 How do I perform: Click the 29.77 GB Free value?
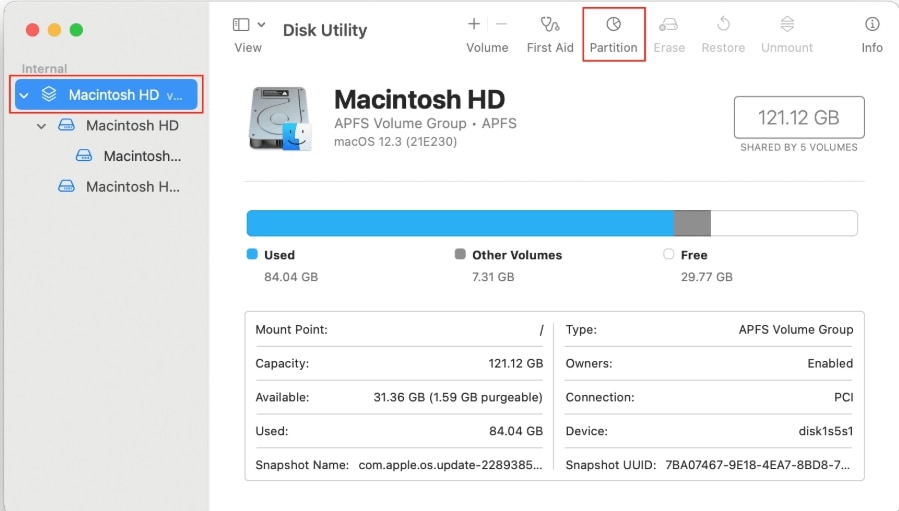pyautogui.click(x=706, y=277)
